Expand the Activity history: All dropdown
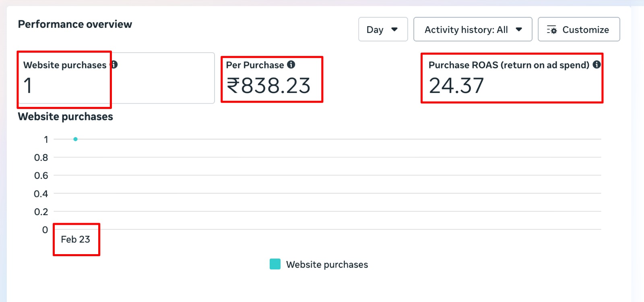Screen dimensions: 644x302 (x=473, y=29)
